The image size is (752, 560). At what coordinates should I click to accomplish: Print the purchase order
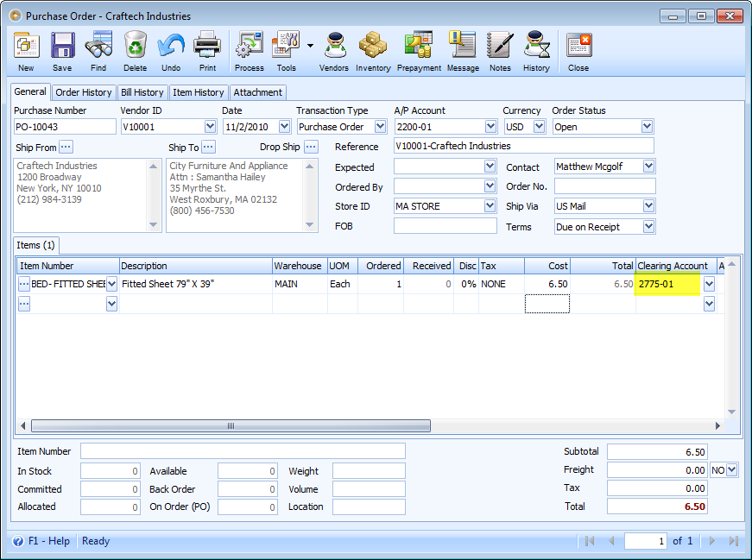point(207,51)
